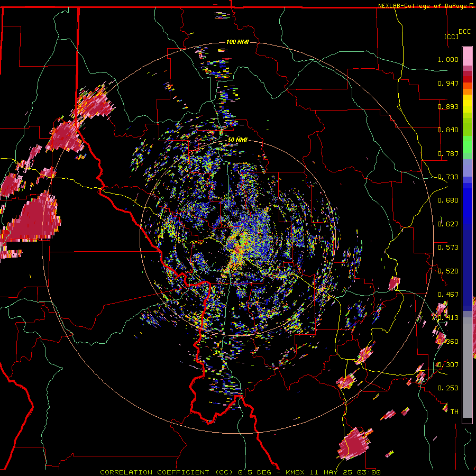The width and height of the screenshot is (476, 476).
Task: Click the 0.360 color scale value
Action: point(448,342)
